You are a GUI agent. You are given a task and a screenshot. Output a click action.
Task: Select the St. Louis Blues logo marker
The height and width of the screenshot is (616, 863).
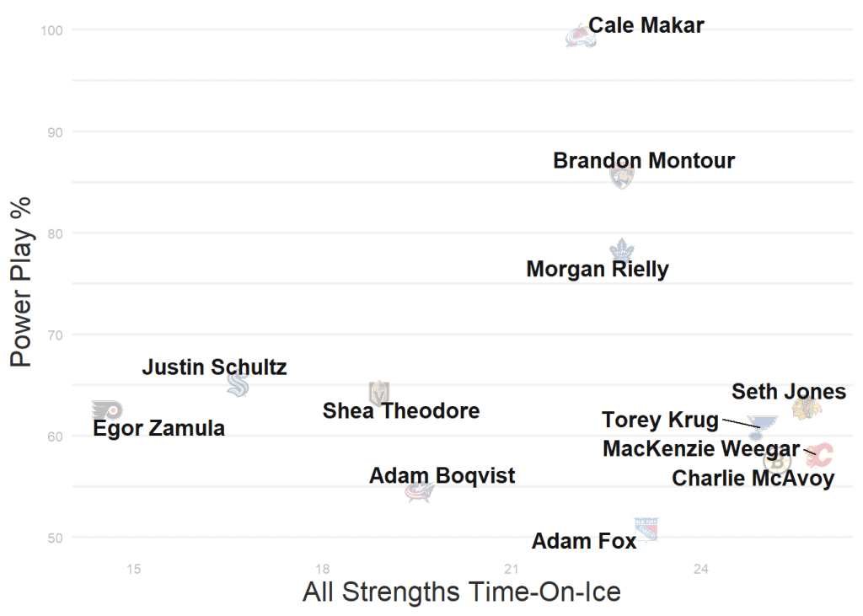point(759,427)
